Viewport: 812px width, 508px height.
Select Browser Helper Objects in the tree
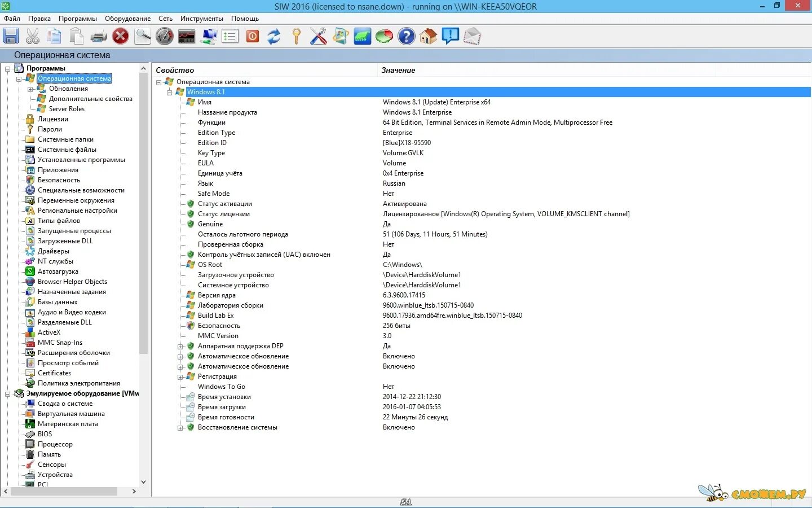pos(72,282)
